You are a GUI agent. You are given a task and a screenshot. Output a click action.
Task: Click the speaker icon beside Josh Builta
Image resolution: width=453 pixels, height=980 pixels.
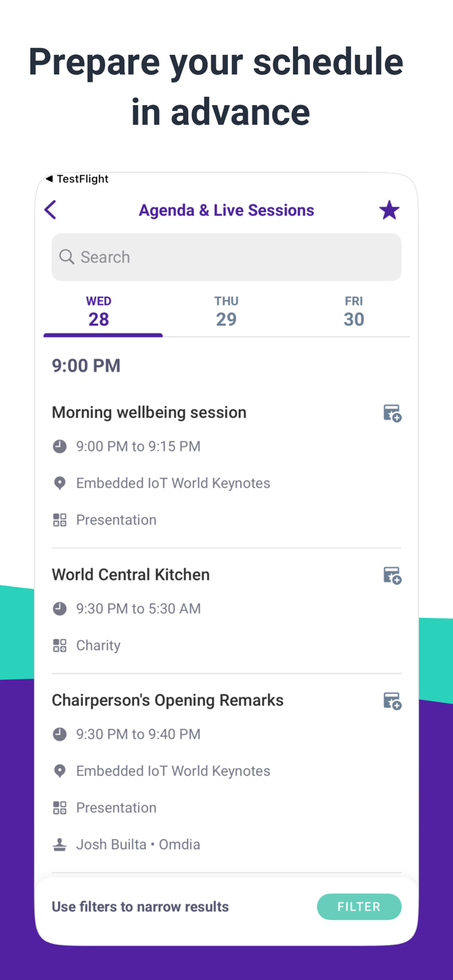click(59, 844)
